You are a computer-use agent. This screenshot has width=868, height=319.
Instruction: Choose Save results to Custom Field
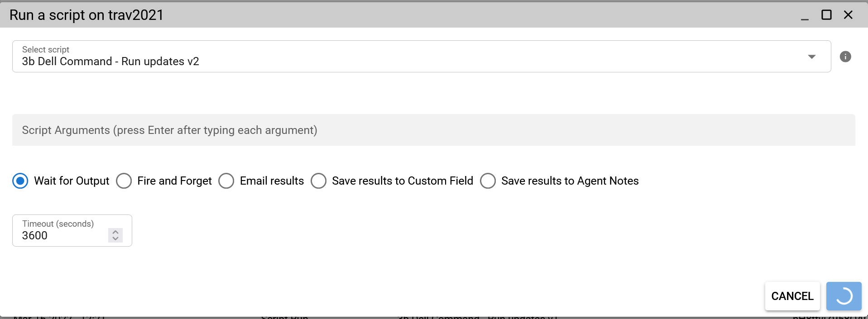point(319,181)
